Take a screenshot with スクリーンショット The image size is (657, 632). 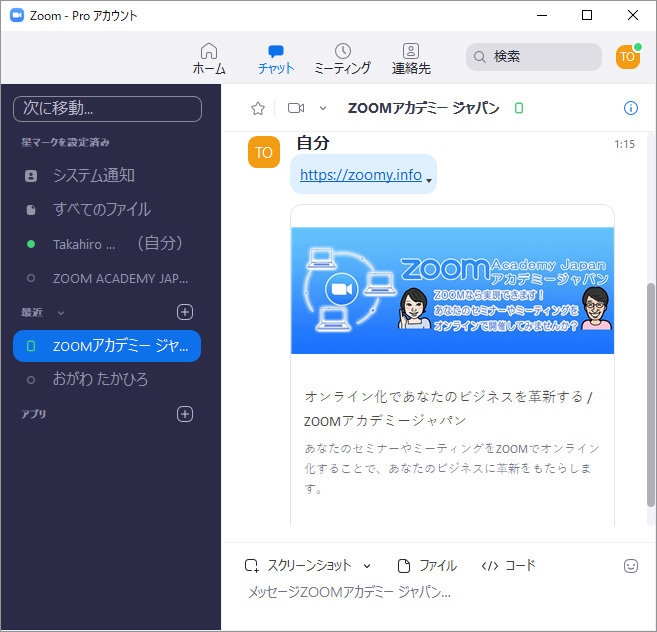coord(299,565)
